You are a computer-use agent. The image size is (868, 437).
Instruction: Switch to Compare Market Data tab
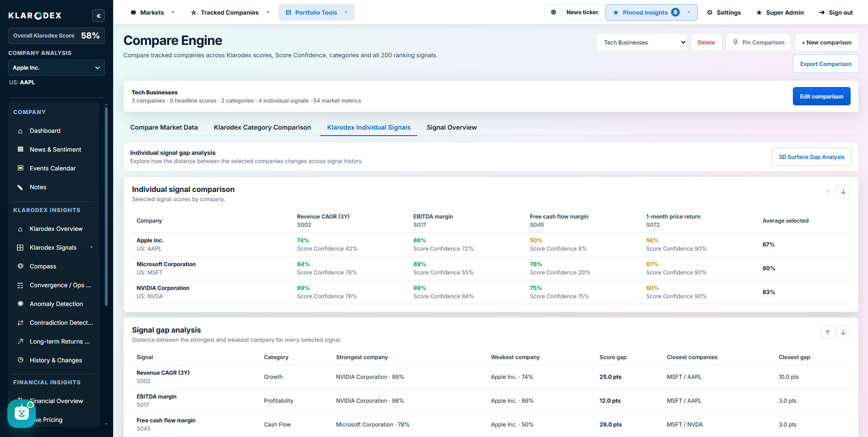164,127
